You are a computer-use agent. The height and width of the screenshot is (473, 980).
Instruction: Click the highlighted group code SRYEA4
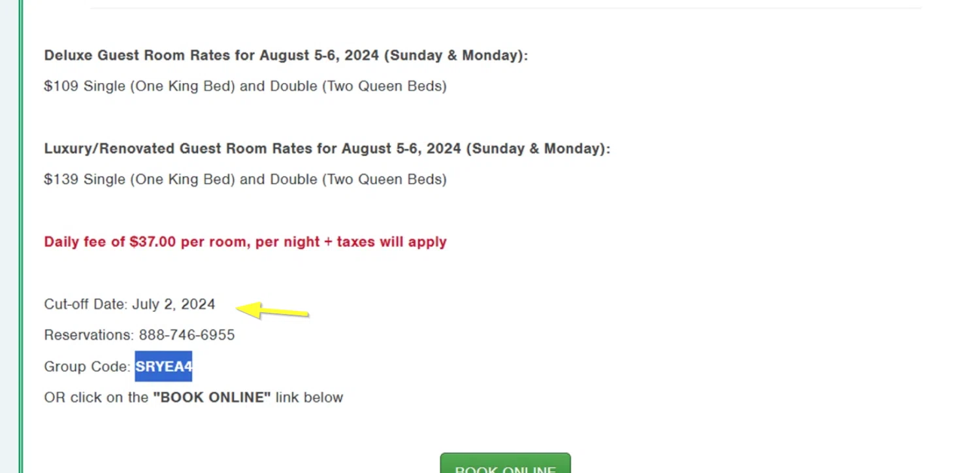click(163, 367)
